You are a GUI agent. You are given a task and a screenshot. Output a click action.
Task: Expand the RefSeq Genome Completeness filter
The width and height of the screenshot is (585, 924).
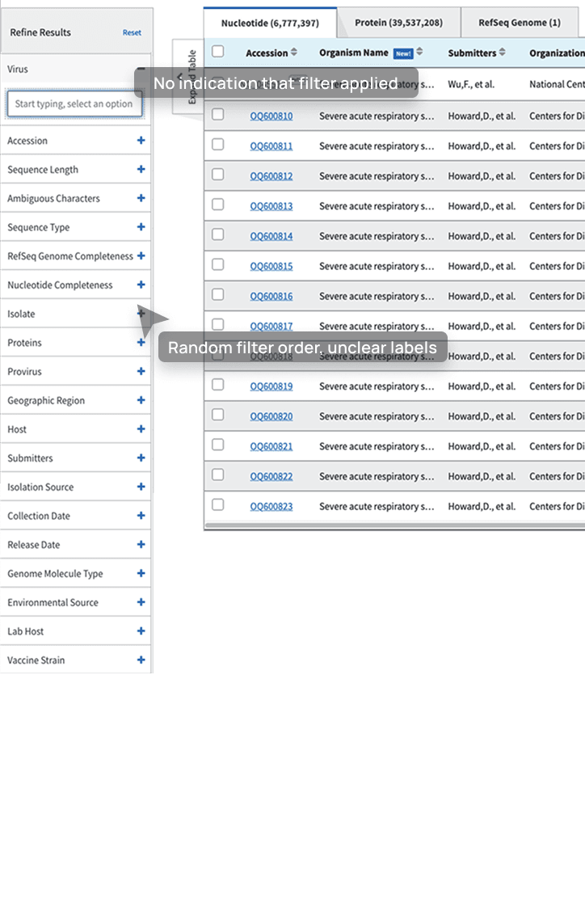coord(141,255)
